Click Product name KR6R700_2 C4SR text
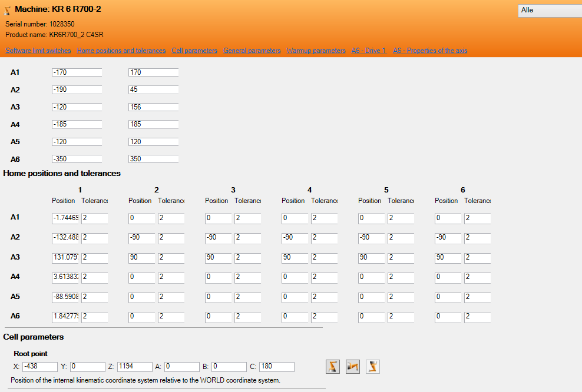Viewport: 582px width, 392px height. point(54,35)
